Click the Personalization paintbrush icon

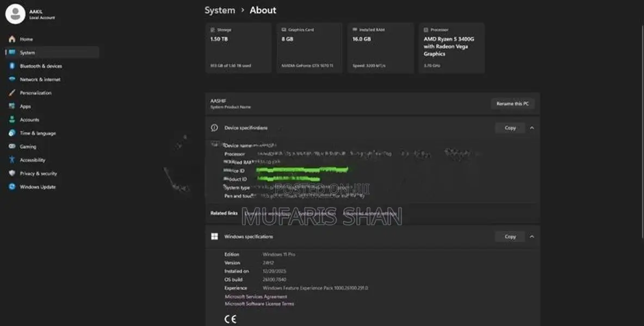12,93
